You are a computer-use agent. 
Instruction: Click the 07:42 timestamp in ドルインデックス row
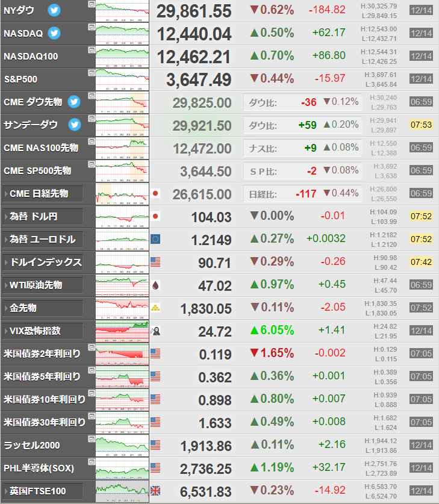click(421, 262)
